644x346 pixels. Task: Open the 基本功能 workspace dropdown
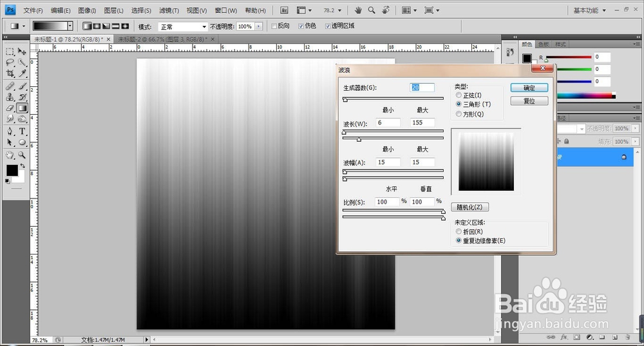(590, 10)
